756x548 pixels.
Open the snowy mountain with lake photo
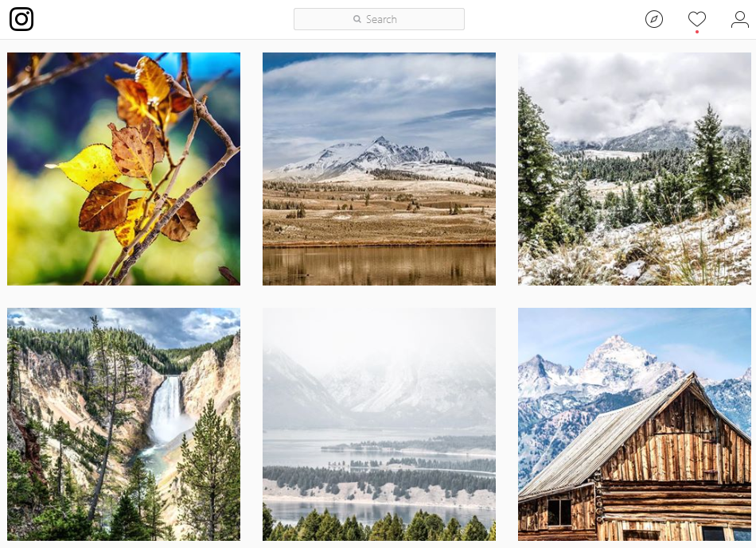click(379, 169)
